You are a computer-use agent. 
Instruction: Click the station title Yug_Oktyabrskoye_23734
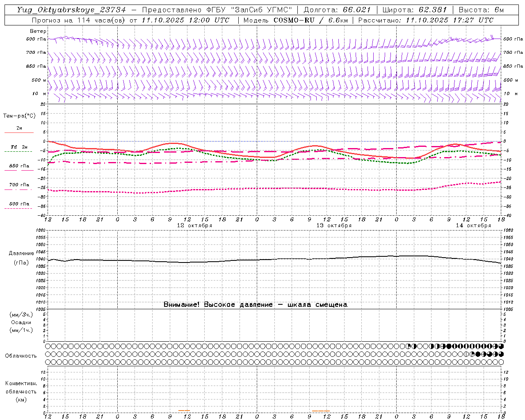pos(71,10)
